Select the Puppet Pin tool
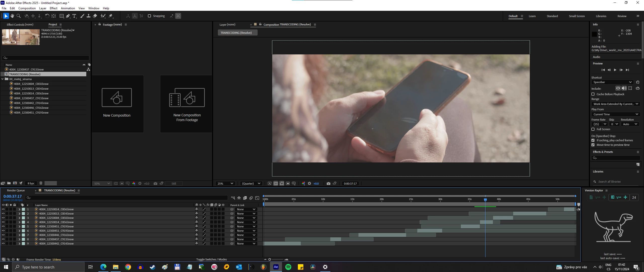Image resolution: width=644 pixels, height=272 pixels. point(111,16)
